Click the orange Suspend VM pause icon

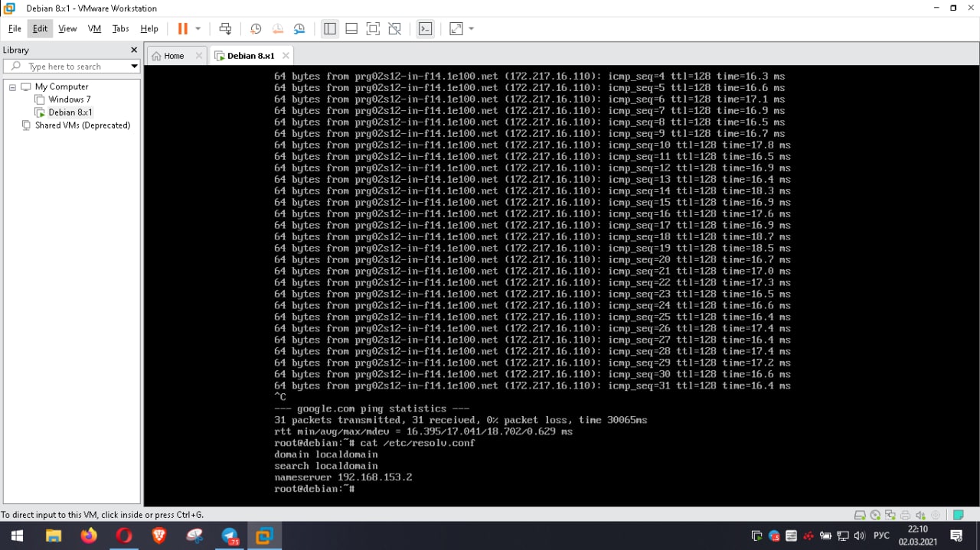[182, 28]
